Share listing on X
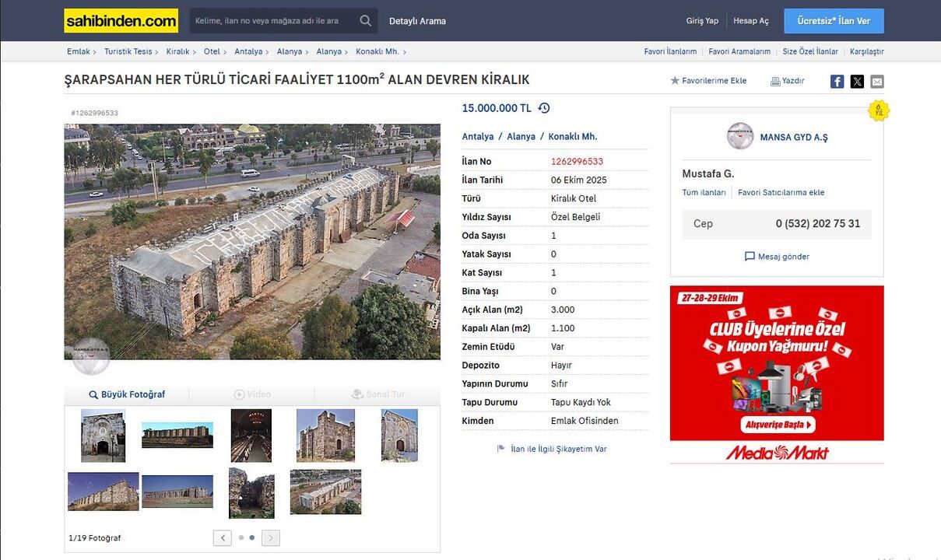 [857, 82]
